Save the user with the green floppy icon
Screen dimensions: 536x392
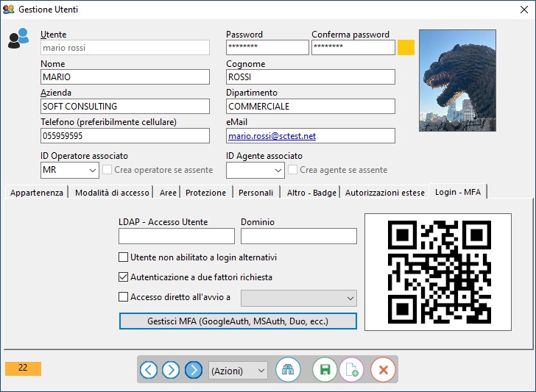point(325,370)
